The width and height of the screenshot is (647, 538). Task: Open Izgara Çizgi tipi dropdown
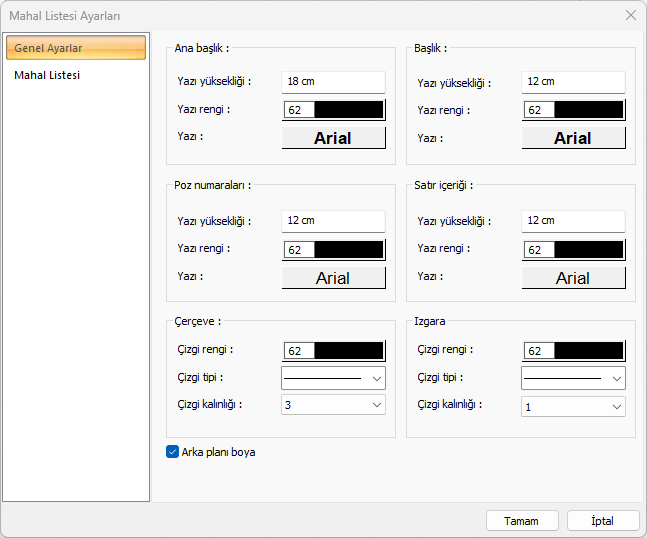tap(573, 378)
